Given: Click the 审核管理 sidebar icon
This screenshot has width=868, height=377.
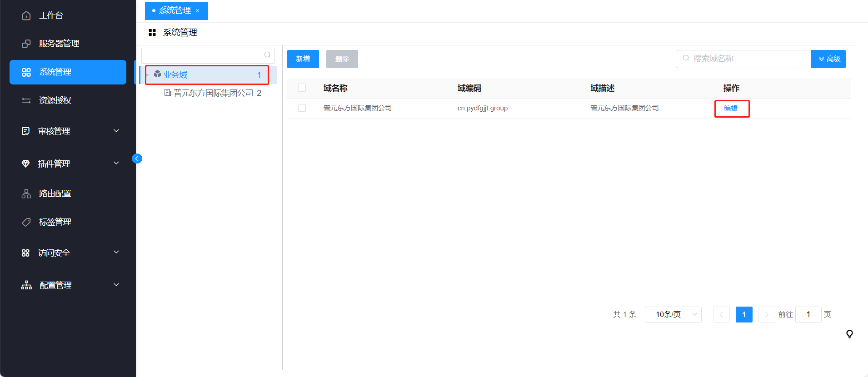Looking at the screenshot, I should [x=26, y=131].
